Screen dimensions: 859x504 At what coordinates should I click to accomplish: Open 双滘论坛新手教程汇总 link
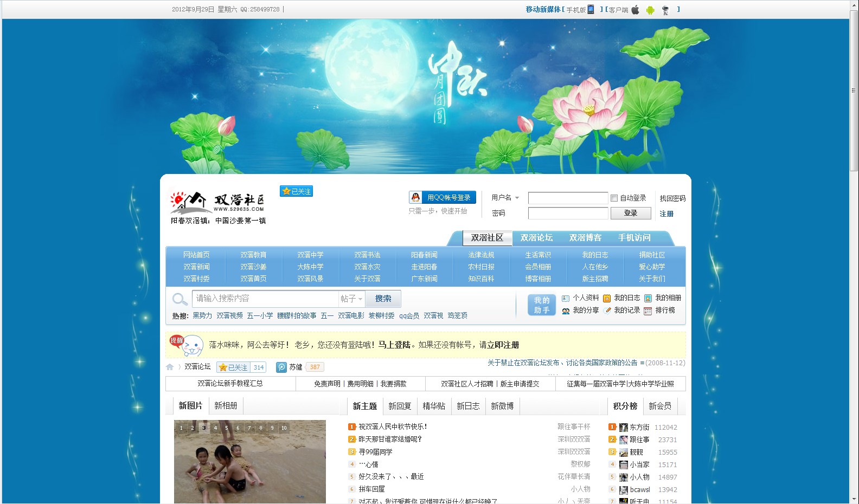[x=230, y=383]
